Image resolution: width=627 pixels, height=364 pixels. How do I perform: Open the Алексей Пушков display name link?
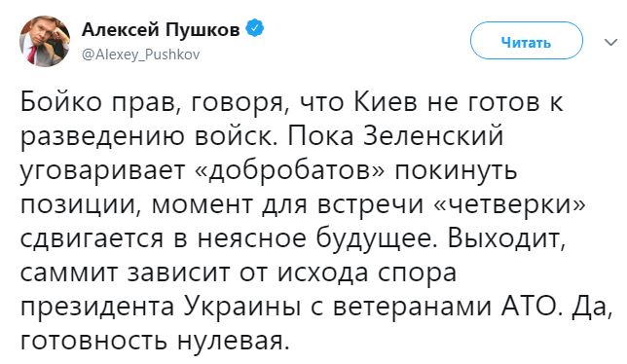click(x=161, y=29)
